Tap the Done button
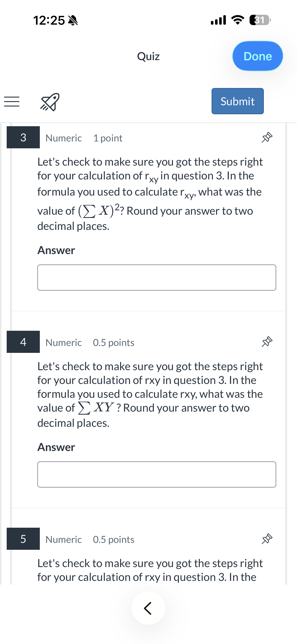297x644 pixels. click(257, 56)
